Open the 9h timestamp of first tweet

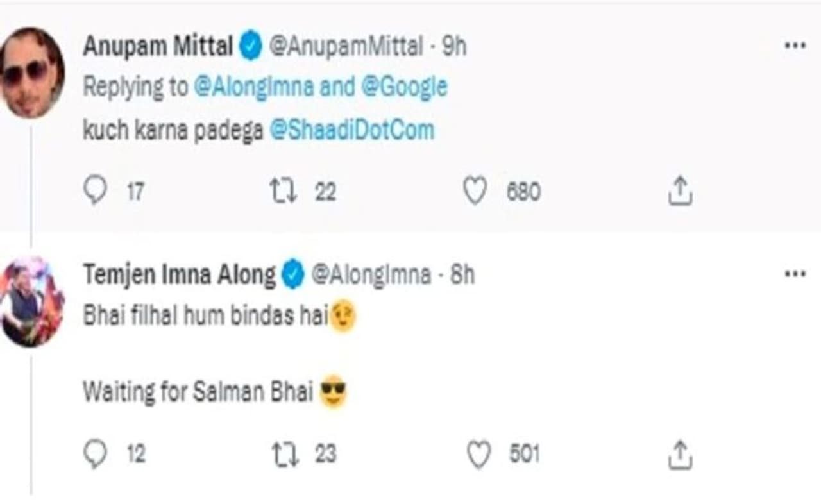[454, 47]
